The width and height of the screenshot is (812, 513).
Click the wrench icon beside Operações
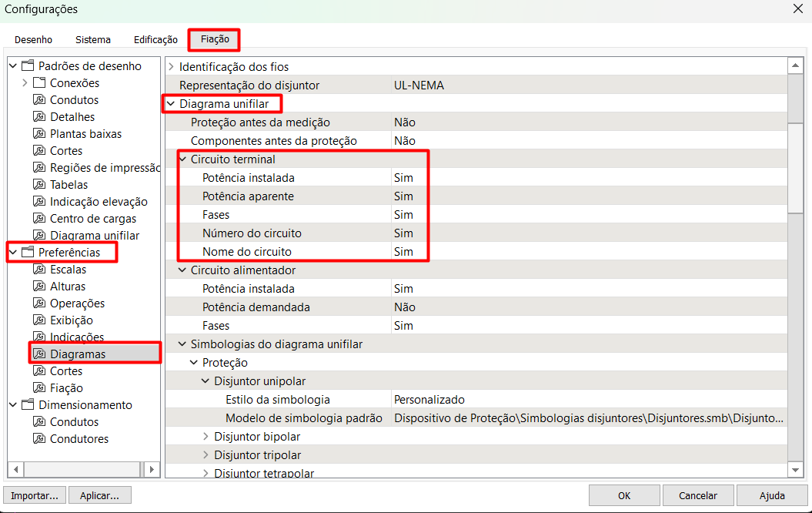[x=39, y=303]
